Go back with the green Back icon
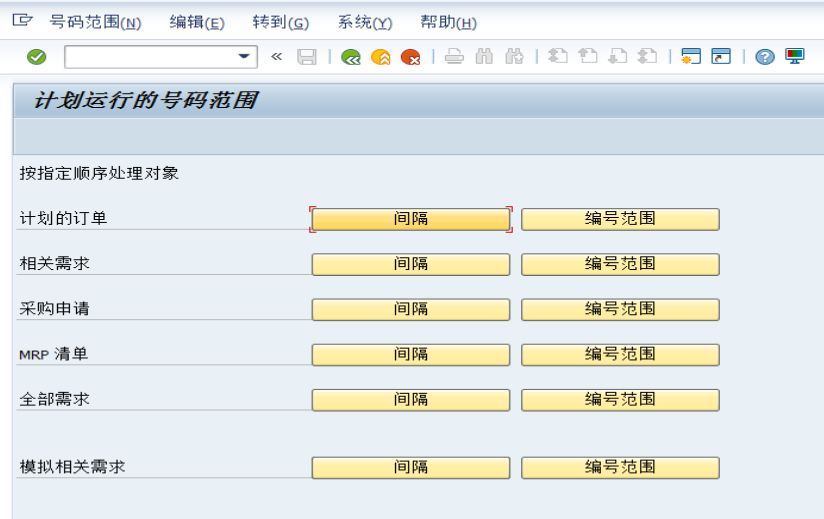The height and width of the screenshot is (519, 824). pyautogui.click(x=351, y=57)
